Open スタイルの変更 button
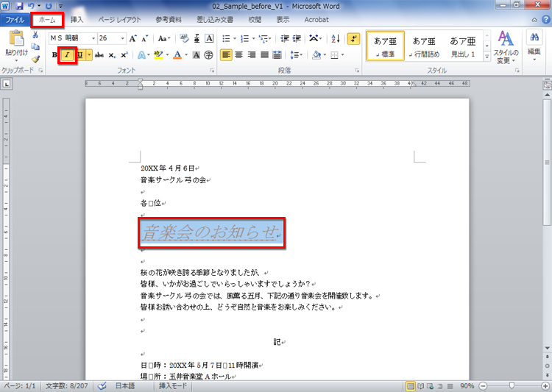552x392 pixels. [x=506, y=47]
